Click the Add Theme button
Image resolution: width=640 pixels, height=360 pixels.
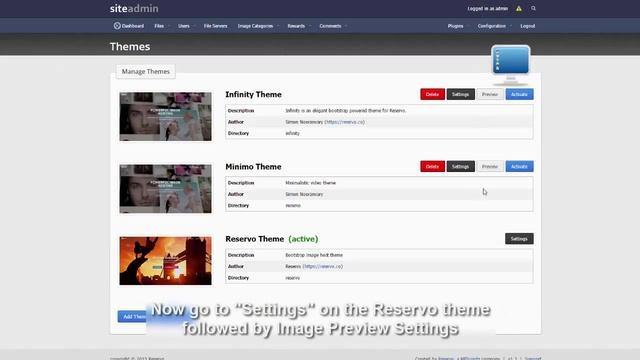tap(134, 317)
